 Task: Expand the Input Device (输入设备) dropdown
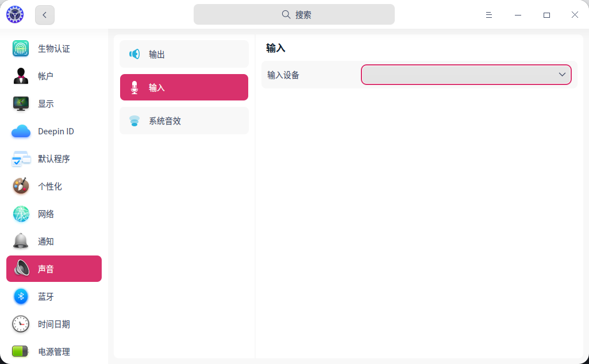(460, 75)
